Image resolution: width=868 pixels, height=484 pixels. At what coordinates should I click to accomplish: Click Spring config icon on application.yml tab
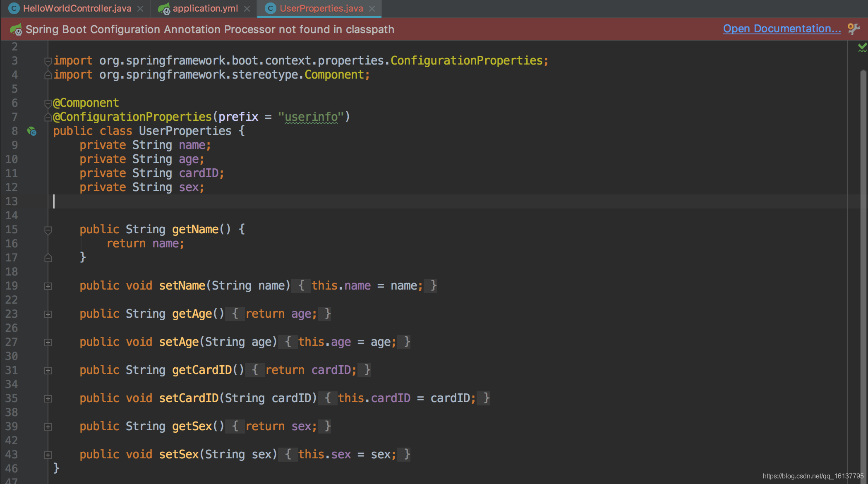click(x=164, y=9)
